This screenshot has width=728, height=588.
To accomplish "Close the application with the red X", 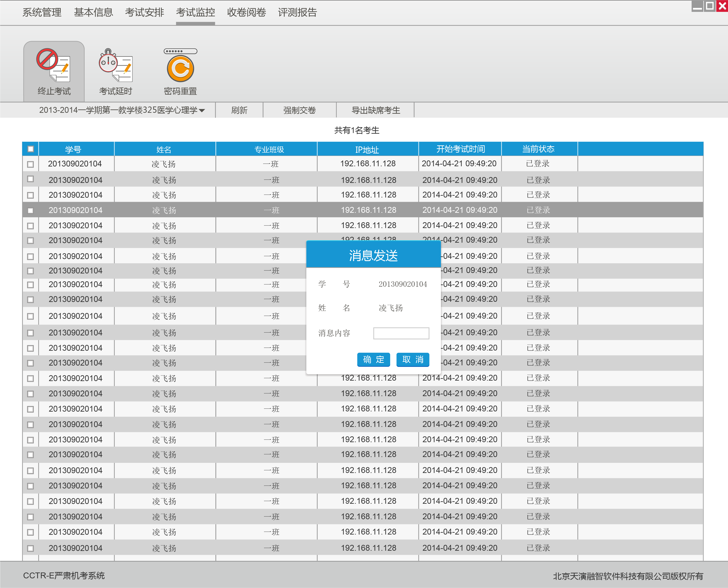I will point(722,6).
